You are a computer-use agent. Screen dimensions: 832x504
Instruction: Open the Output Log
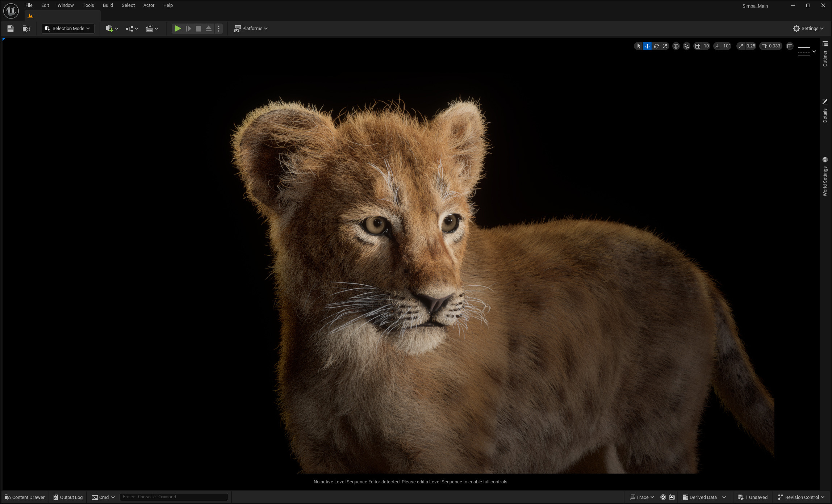(x=68, y=497)
